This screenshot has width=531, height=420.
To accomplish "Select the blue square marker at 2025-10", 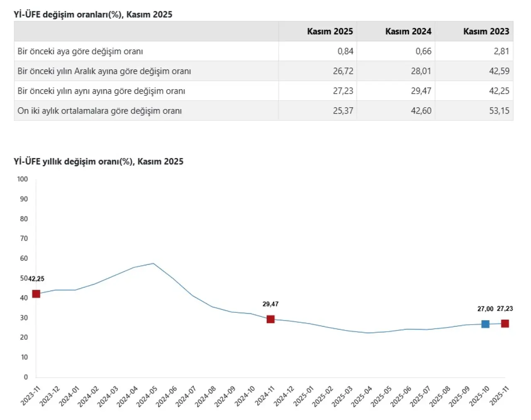I will point(485,324).
